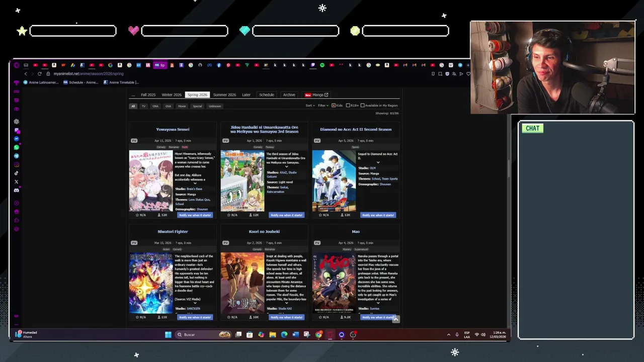Image resolution: width=644 pixels, height=362 pixels.
Task: Open Discord in the Opera sidebar
Action: tap(17, 190)
